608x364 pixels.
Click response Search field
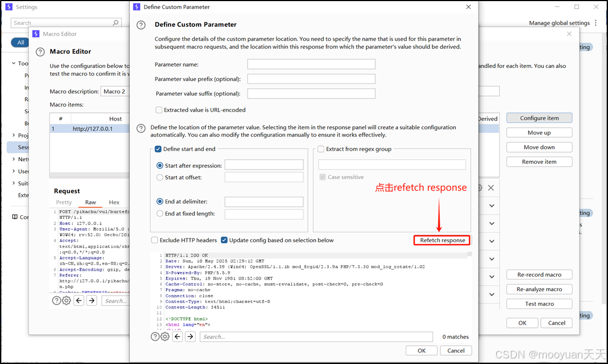click(316, 336)
